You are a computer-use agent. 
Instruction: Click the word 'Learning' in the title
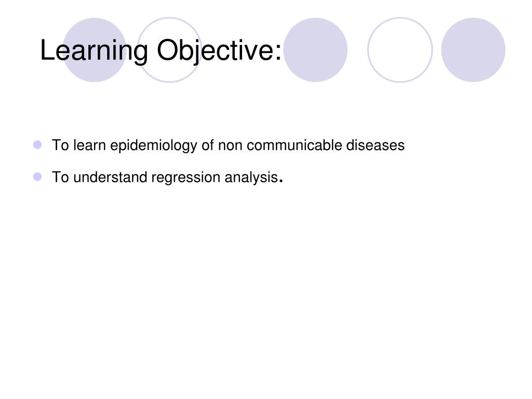click(x=95, y=50)
